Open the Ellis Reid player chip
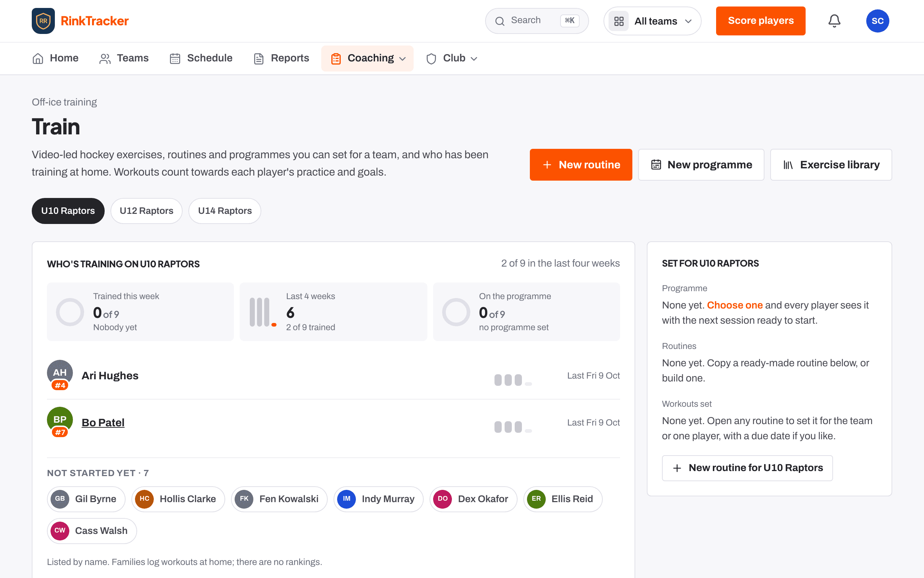Screen dimensions: 924x578 [563, 499]
